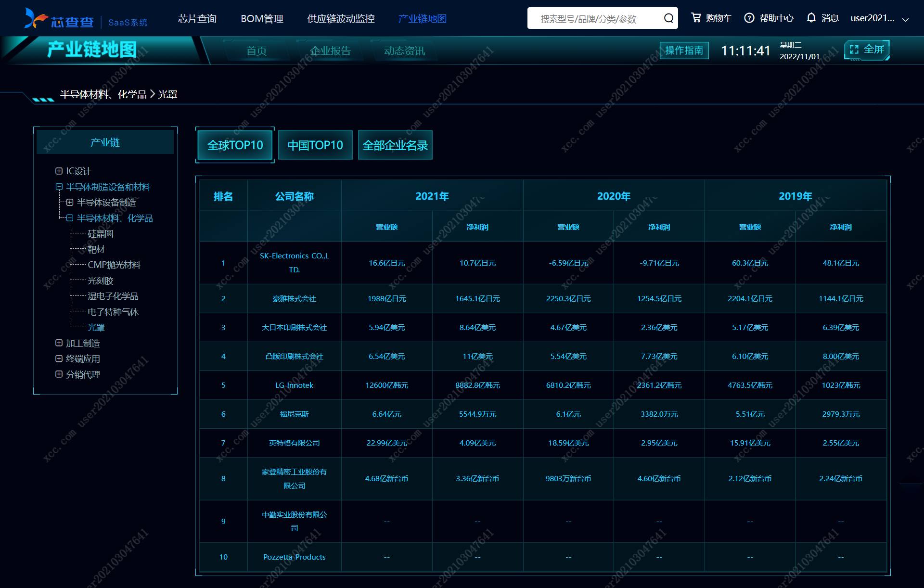Open the 产业链地图 menu
The image size is (924, 588).
(x=423, y=19)
